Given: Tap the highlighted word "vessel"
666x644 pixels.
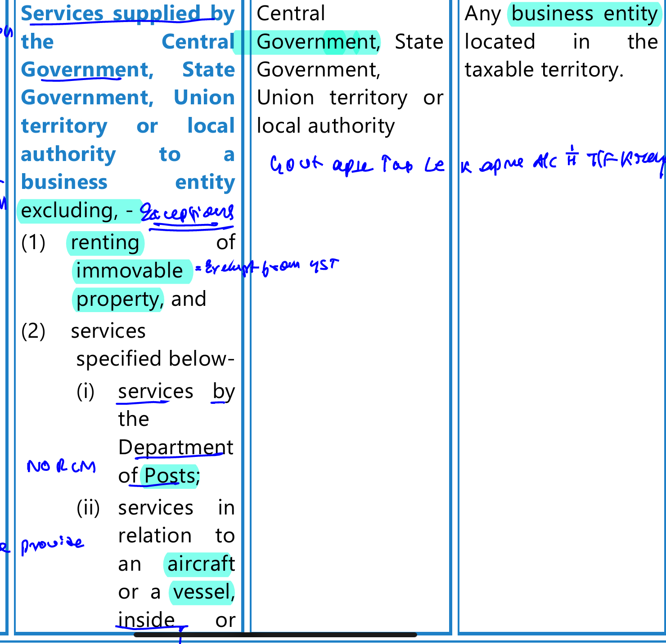Looking at the screenshot, I should 202,592.
